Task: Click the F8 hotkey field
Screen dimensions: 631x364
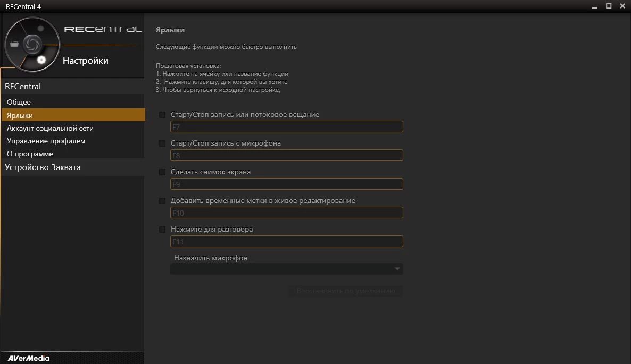Action: 287,155
